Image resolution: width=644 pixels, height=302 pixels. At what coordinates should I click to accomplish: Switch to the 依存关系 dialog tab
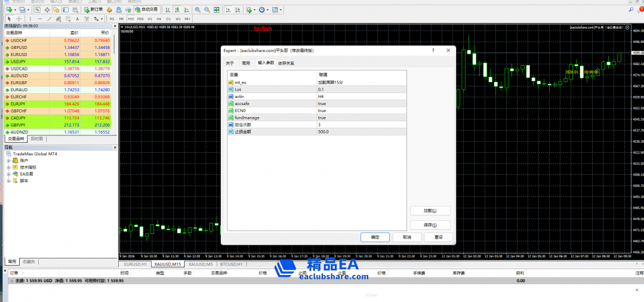coord(286,63)
